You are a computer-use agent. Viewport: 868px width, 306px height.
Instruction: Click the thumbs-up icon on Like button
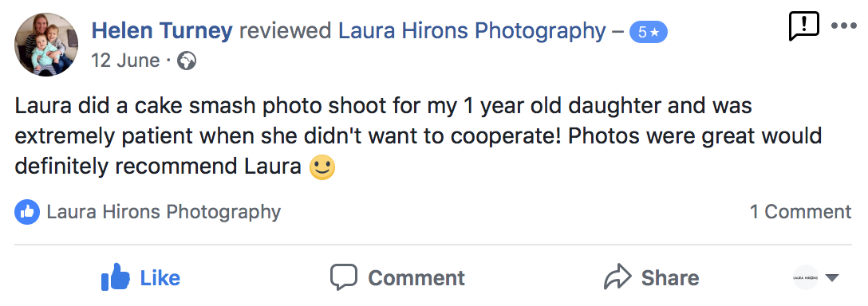(x=115, y=277)
